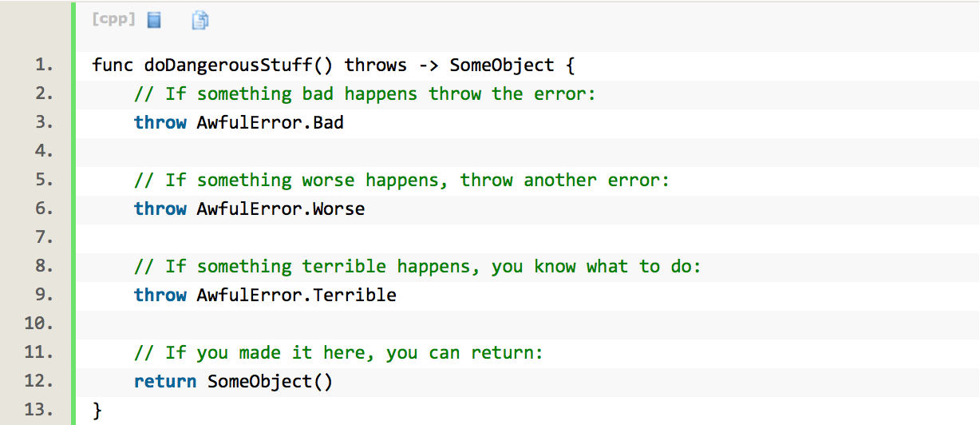Screen dimensions: 980x425
Task: Click the 'throws' keyword in function signature
Action: click(x=375, y=65)
